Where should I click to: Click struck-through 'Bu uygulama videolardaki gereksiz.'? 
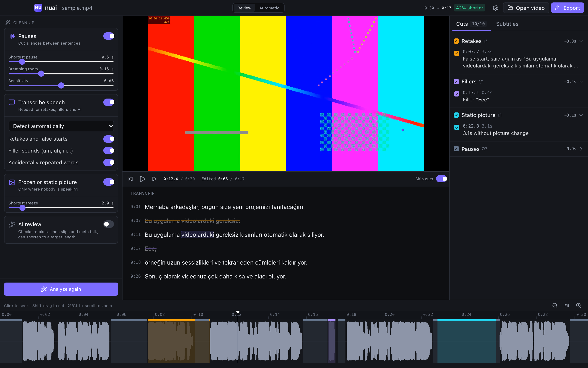point(192,221)
